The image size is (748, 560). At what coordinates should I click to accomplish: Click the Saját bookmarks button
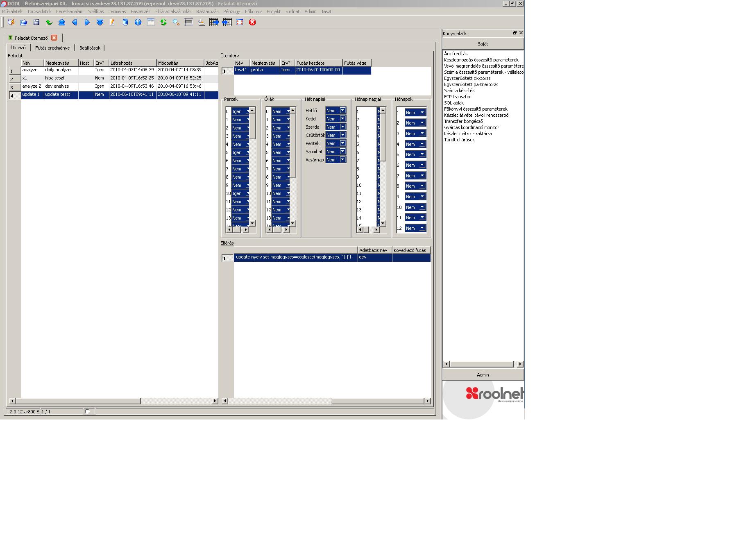tap(483, 44)
